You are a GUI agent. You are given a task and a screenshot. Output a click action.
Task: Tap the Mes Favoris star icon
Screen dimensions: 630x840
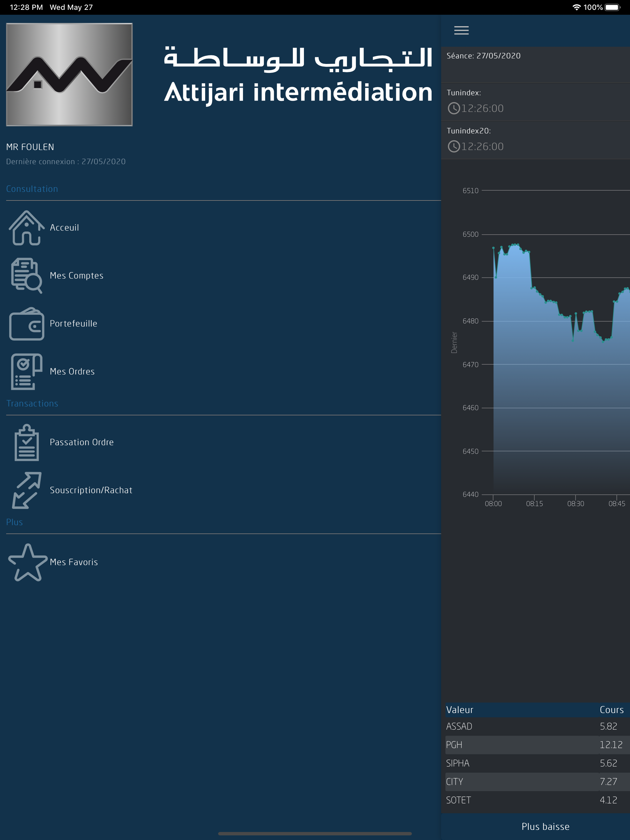pyautogui.click(x=27, y=562)
